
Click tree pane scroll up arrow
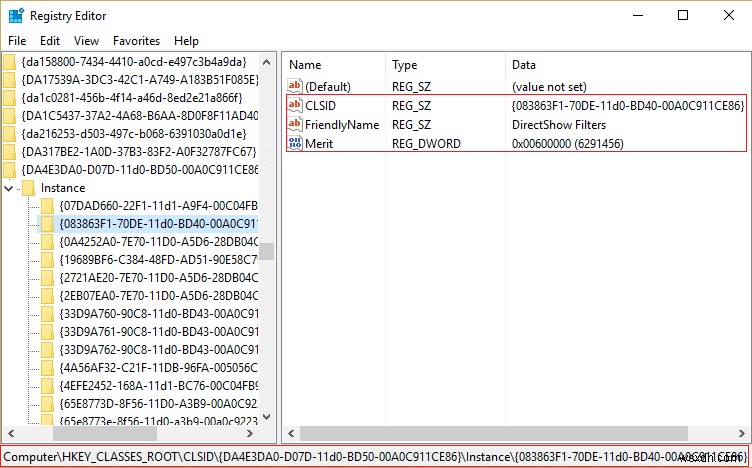(x=267, y=62)
